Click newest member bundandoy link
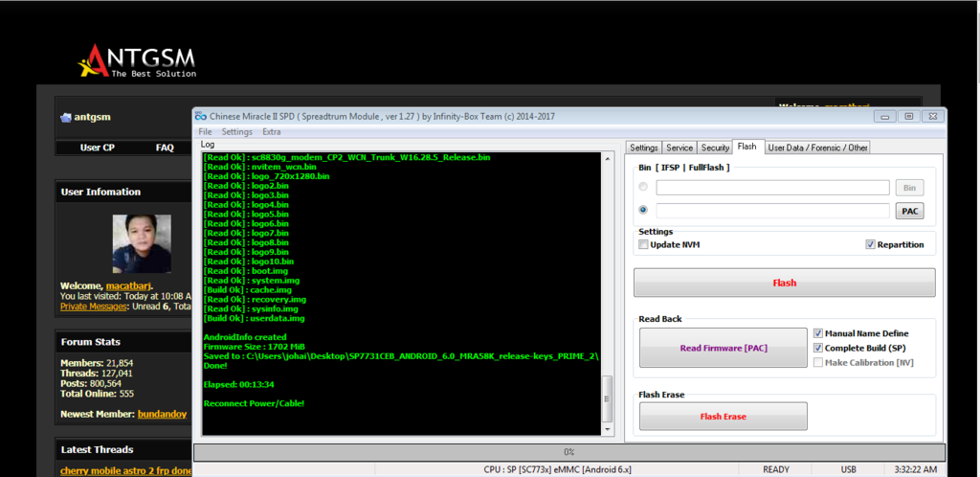980x477 pixels. (163, 414)
